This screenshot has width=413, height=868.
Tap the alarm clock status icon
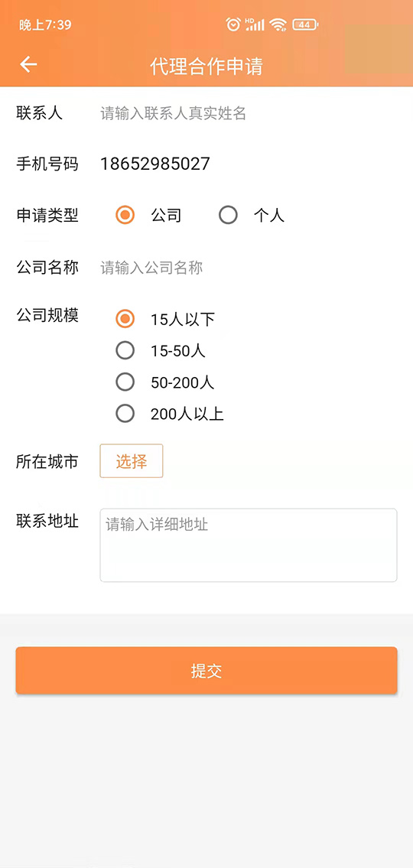[233, 24]
